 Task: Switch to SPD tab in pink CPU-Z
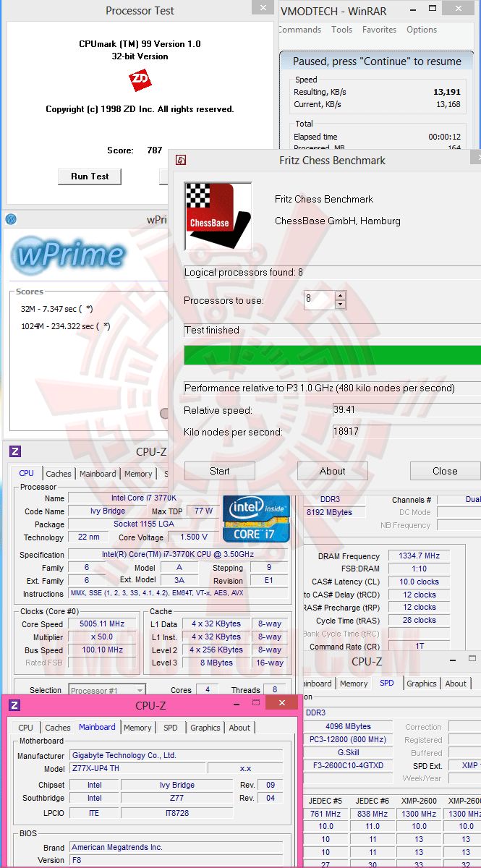click(170, 728)
